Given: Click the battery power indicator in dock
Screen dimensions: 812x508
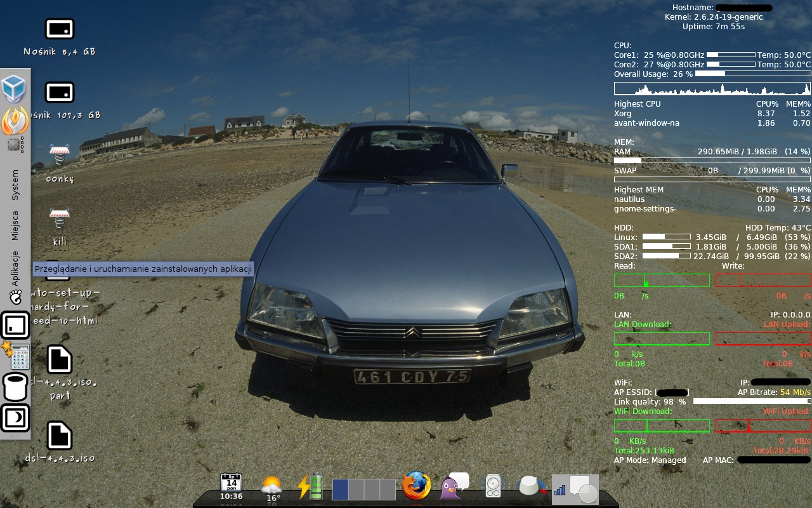Looking at the screenshot, I should coord(310,487).
